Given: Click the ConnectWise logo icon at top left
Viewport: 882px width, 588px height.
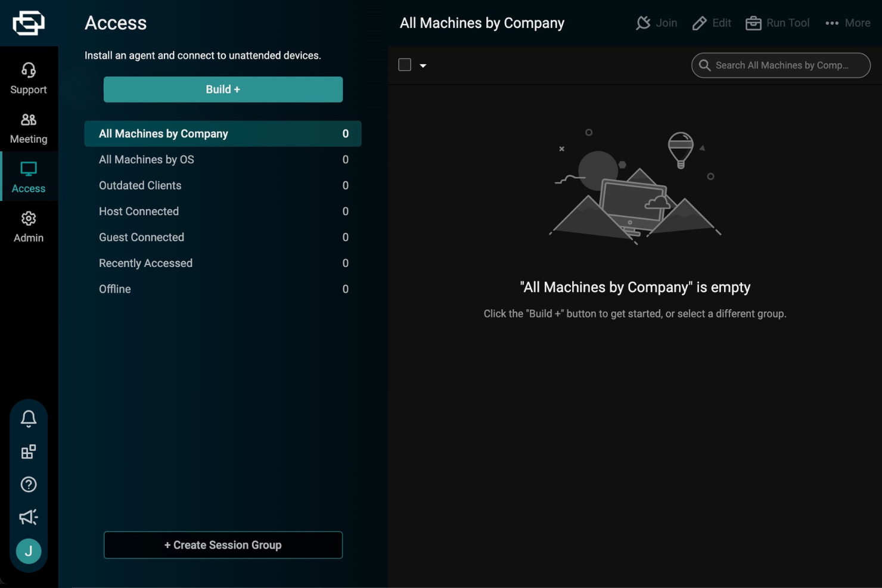Looking at the screenshot, I should point(29,23).
